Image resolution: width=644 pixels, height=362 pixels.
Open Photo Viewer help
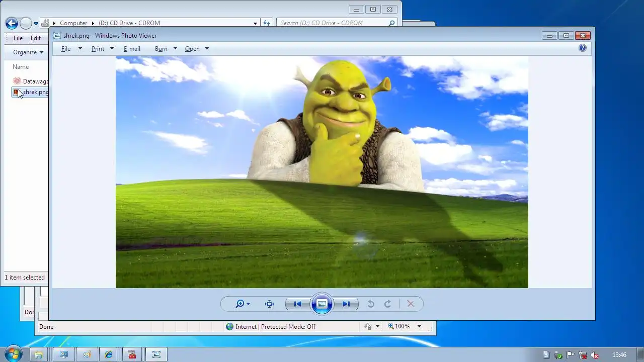pyautogui.click(x=583, y=48)
